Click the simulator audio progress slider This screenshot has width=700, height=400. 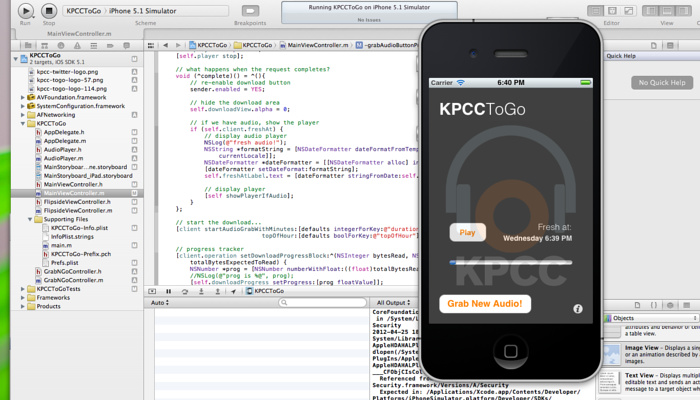[x=511, y=262]
